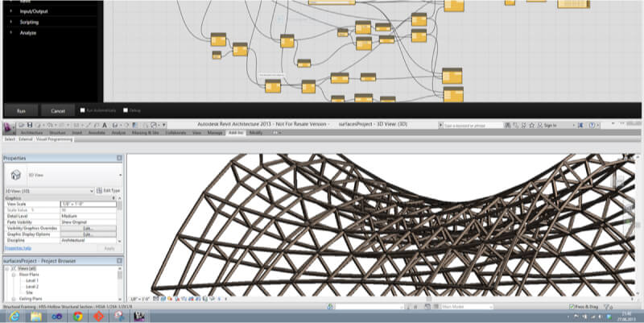Image resolution: width=644 pixels, height=323 pixels.
Task: Open the Modify ribbon tab
Action: click(x=255, y=133)
